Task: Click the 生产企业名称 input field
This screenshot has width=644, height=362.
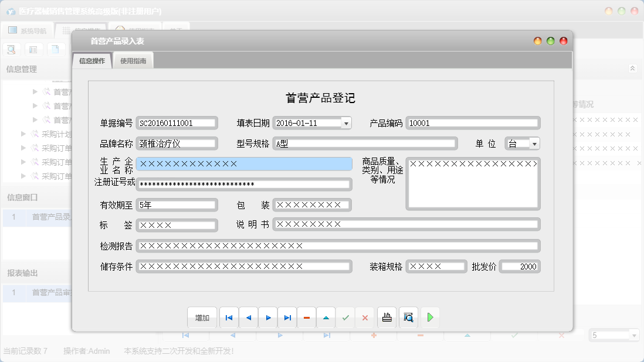Action: point(244,164)
